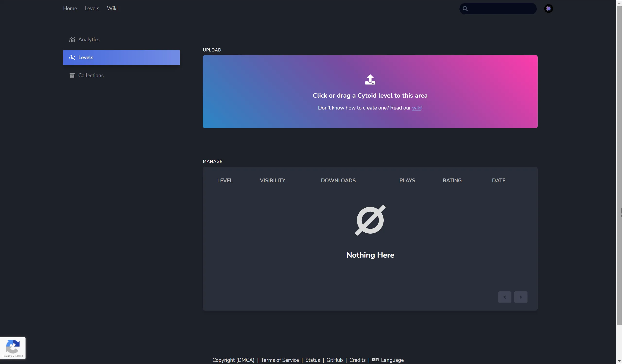Click the Collections box icon
Image resolution: width=622 pixels, height=364 pixels.
tap(72, 76)
